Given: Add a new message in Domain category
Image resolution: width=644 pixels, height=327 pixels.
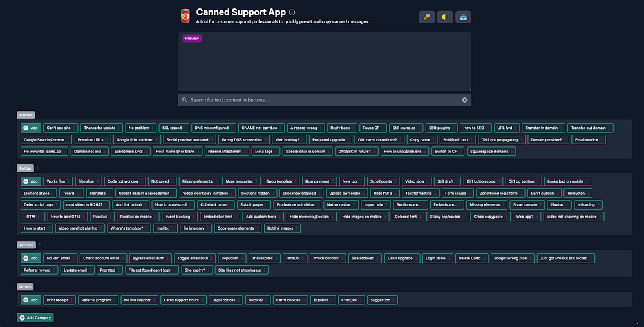Looking at the screenshot, I should coord(31,128).
